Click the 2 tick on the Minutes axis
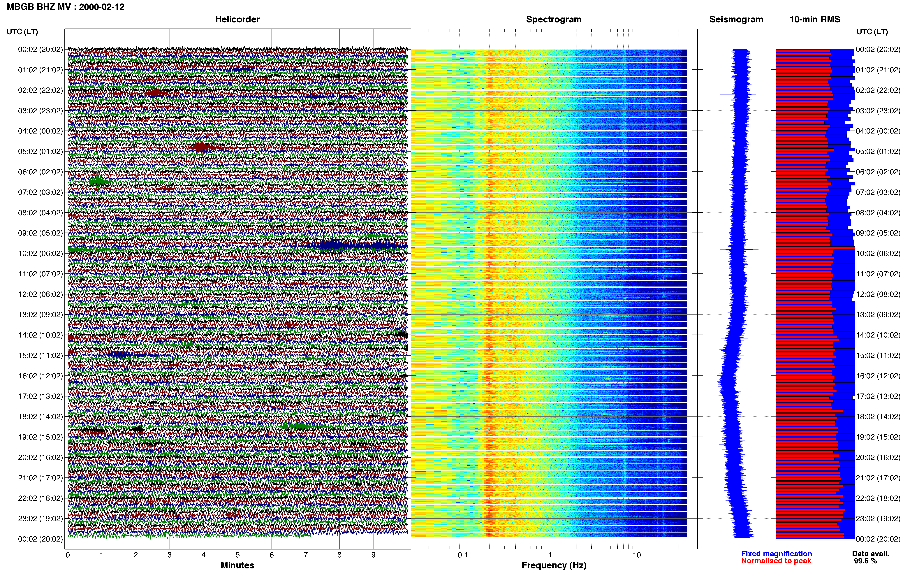The image size is (924, 578). pos(136,555)
